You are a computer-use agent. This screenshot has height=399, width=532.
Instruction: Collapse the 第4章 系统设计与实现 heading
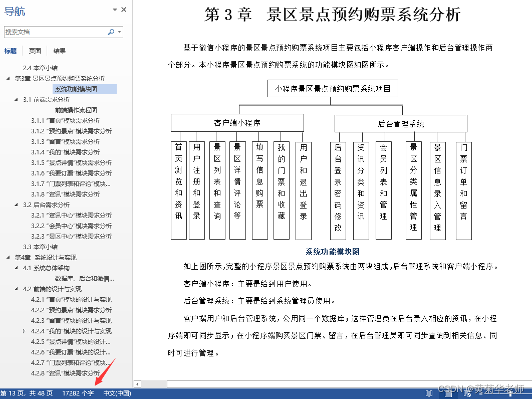click(8, 258)
